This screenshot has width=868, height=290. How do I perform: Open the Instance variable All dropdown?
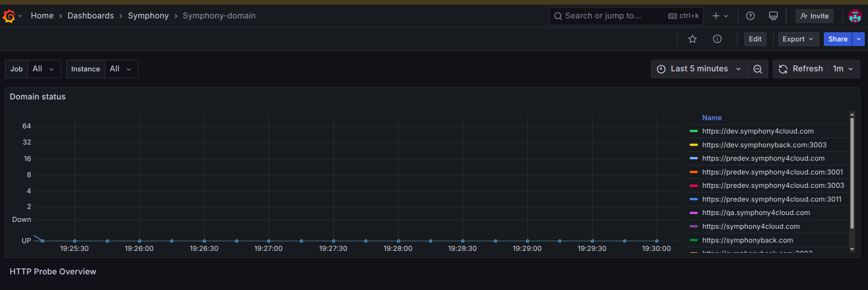pyautogui.click(x=121, y=69)
